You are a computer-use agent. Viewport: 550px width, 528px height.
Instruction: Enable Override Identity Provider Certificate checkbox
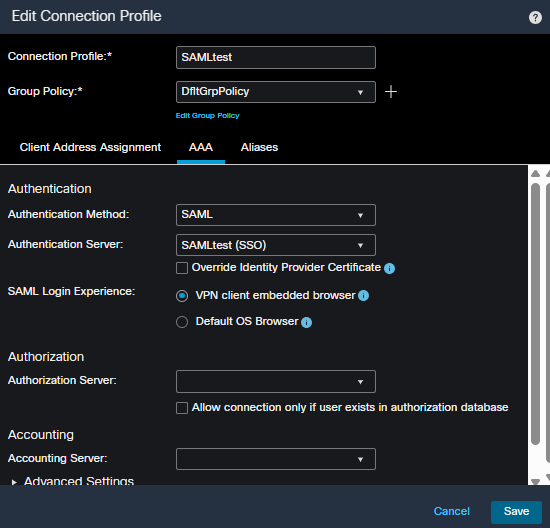pyautogui.click(x=182, y=268)
